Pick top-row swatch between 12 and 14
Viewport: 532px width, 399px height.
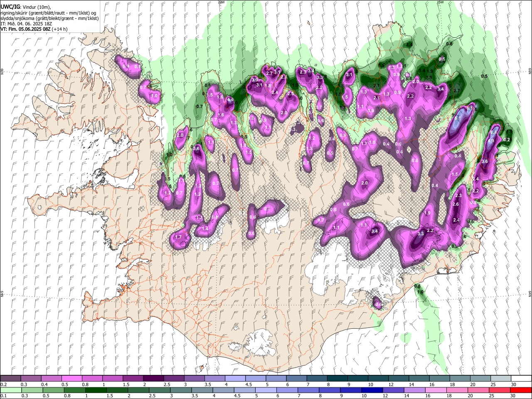pos(398,379)
